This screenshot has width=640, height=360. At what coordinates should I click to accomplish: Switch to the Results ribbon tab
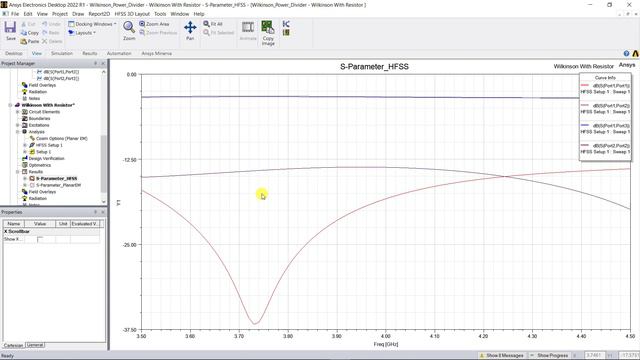(x=89, y=53)
